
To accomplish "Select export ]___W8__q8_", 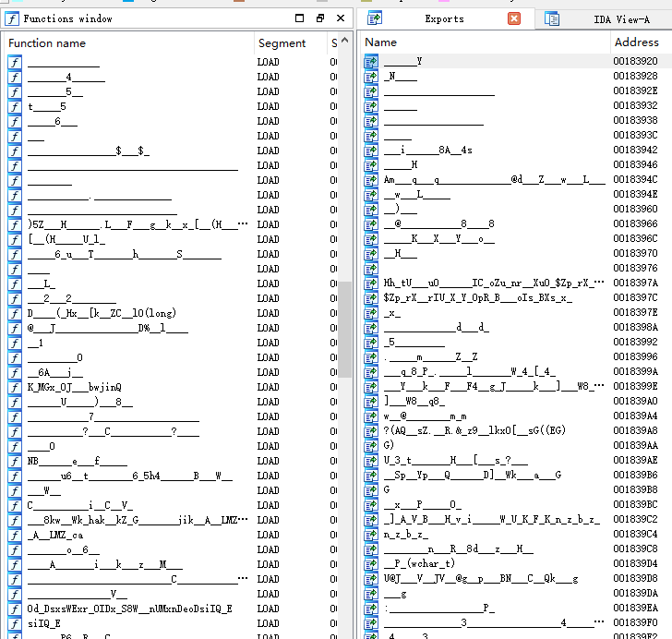I will (x=414, y=402).
